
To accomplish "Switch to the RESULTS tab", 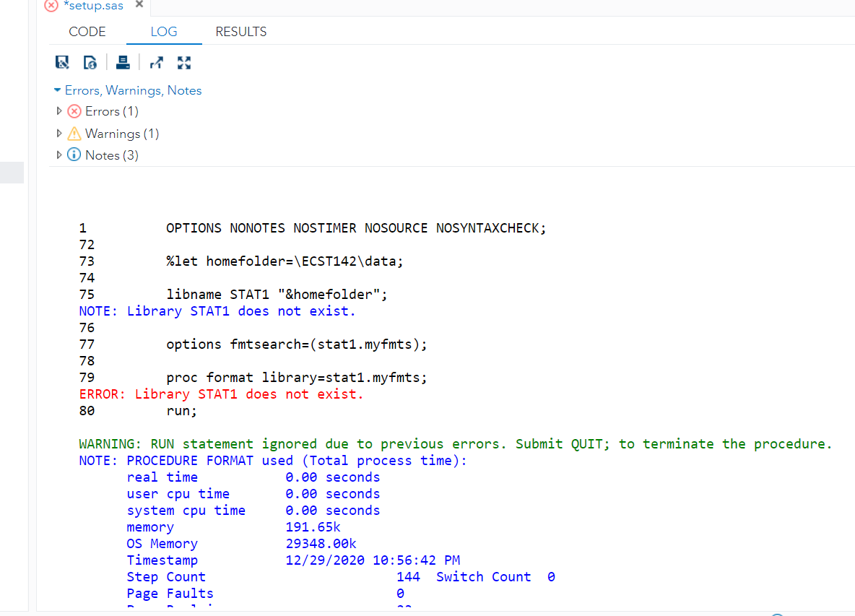I will 240,32.
